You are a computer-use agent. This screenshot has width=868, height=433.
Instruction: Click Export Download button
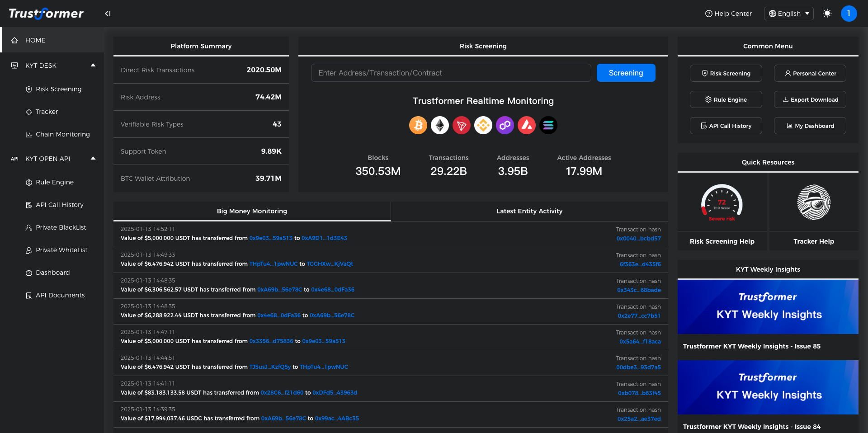810,99
